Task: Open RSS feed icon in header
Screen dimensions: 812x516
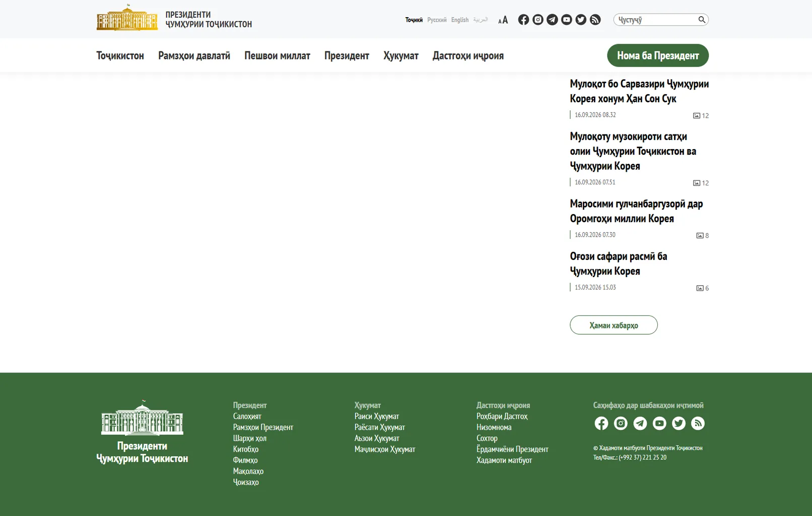Action: coord(595,20)
